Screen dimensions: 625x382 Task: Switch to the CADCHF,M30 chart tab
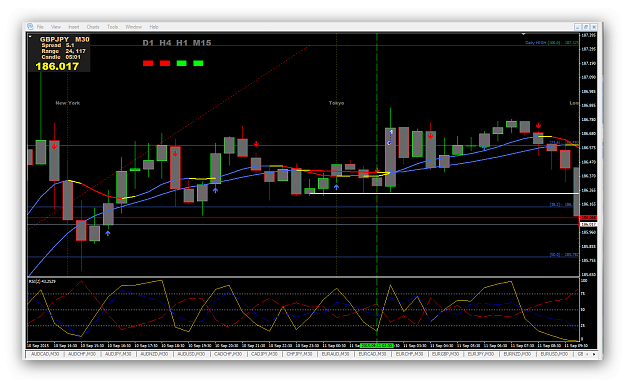(x=228, y=354)
